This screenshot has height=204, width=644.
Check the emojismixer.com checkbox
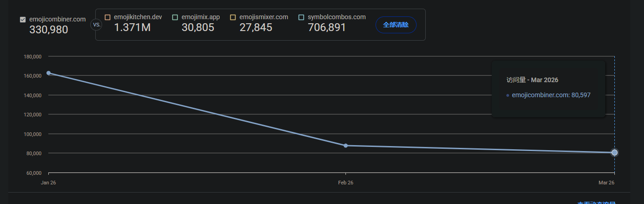pos(233,17)
